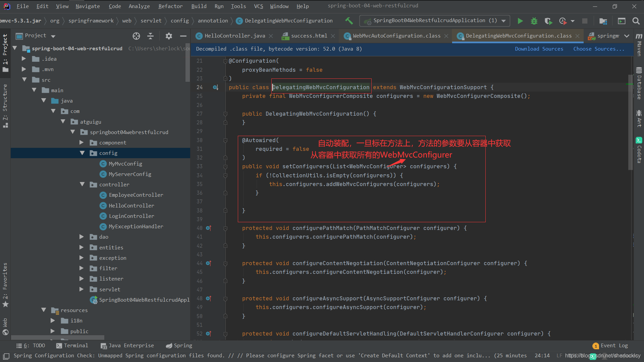Click caret position 24:14 in status bar
The image size is (644, 362).
click(542, 356)
